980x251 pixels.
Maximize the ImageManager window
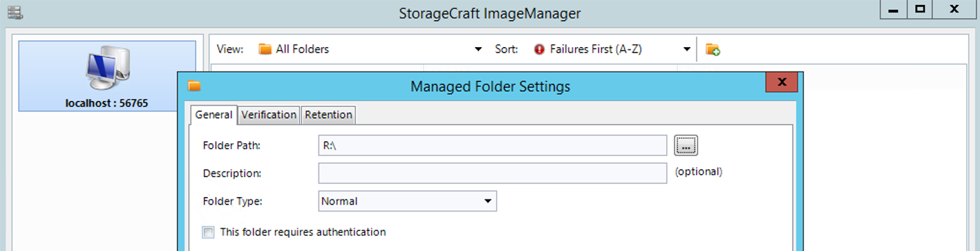(x=920, y=10)
